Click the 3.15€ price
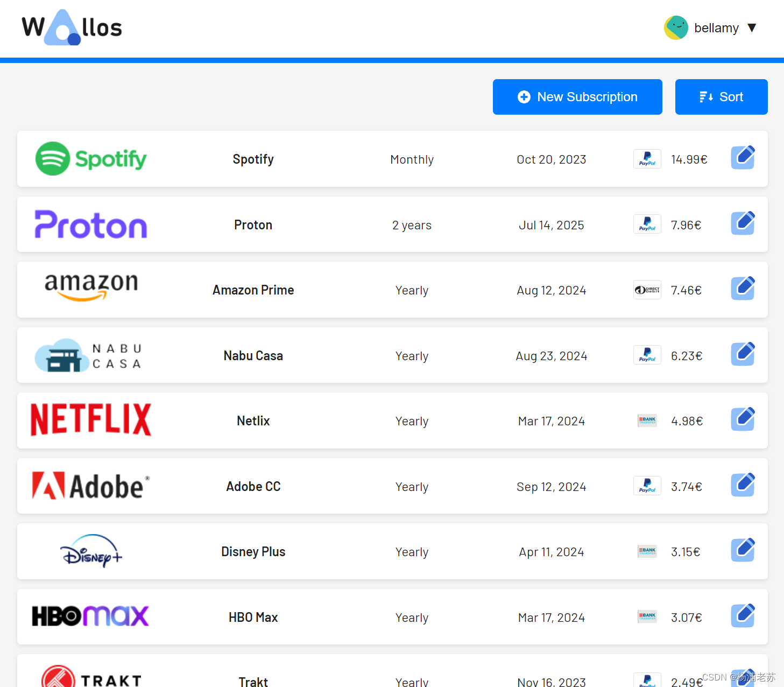 [686, 552]
